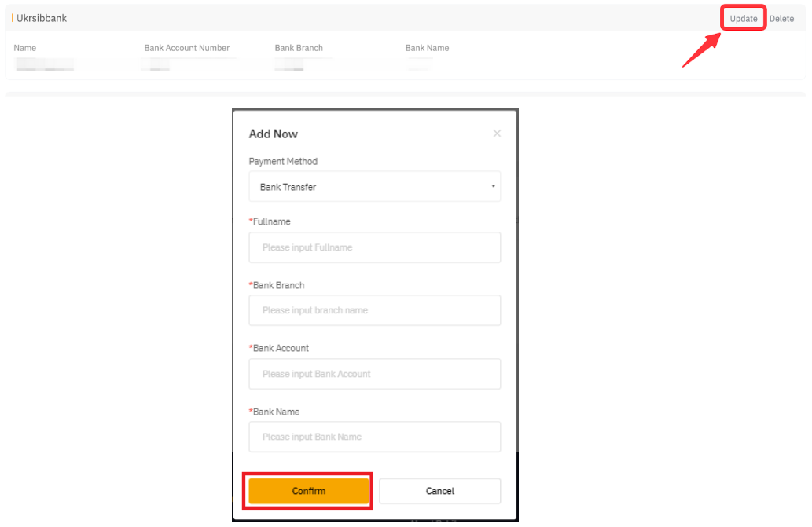Delete the Ukrsibbank payment method

point(781,19)
